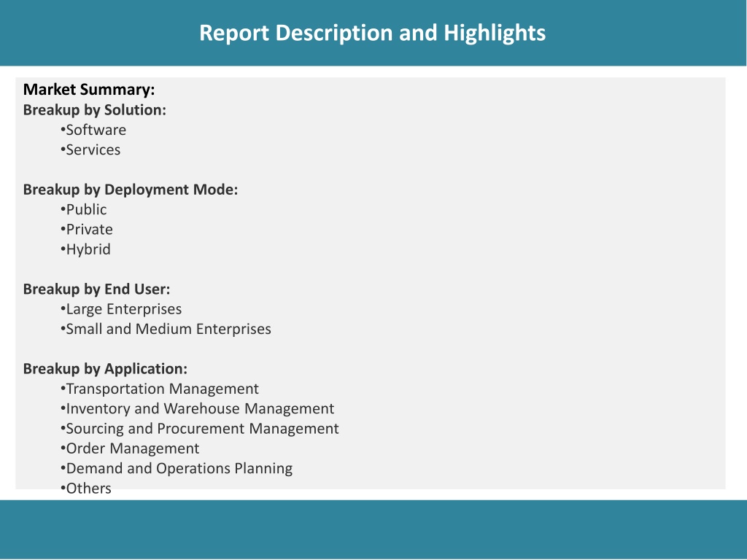747x560 pixels.
Task: Click the 'Others' bullet item
Action: [86, 489]
